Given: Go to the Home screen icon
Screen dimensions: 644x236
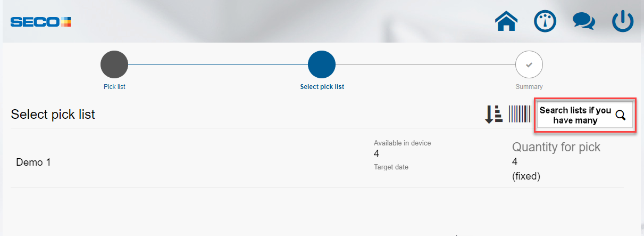Looking at the screenshot, I should 506,22.
